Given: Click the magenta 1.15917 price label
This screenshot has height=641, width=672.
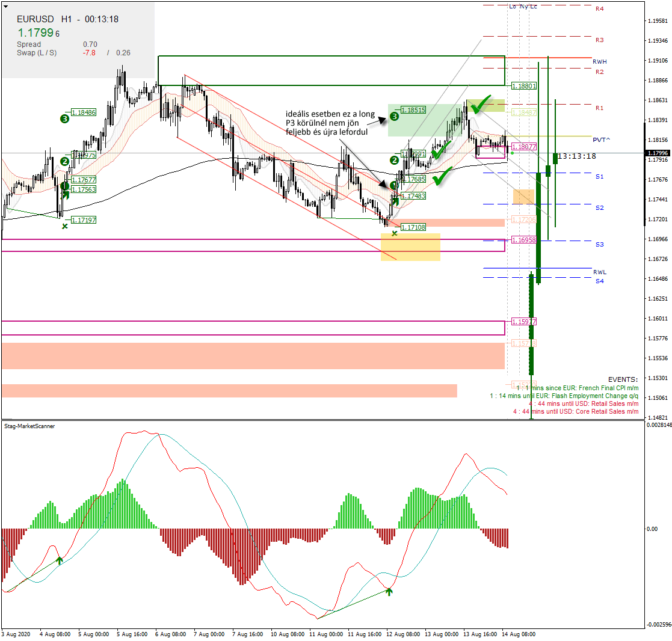Looking at the screenshot, I should pos(523,322).
